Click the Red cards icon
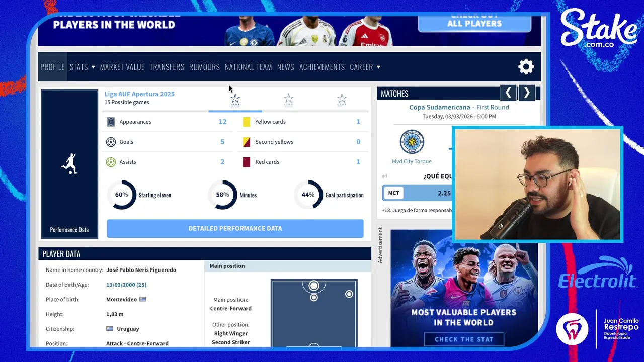This screenshot has width=644, height=362. pyautogui.click(x=247, y=162)
